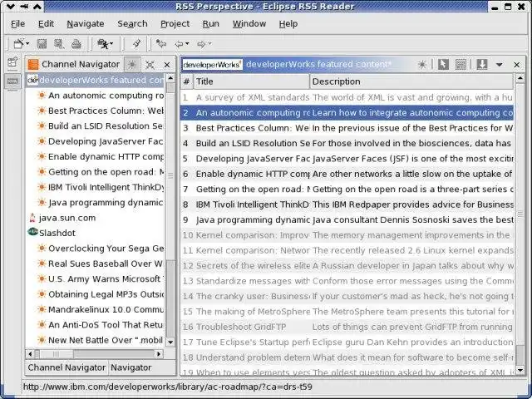Open the New wizard dropdown arrow
The image size is (532, 399).
(27, 44)
